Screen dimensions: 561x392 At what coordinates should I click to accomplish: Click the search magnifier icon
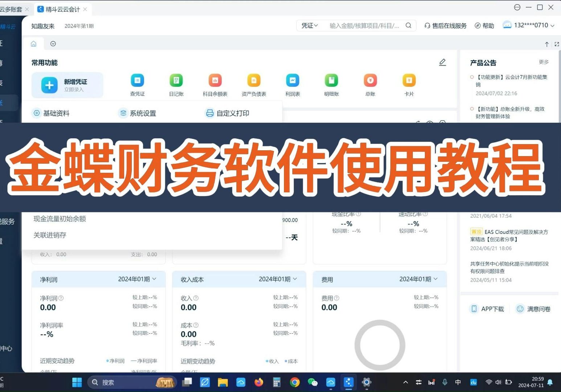click(x=408, y=25)
